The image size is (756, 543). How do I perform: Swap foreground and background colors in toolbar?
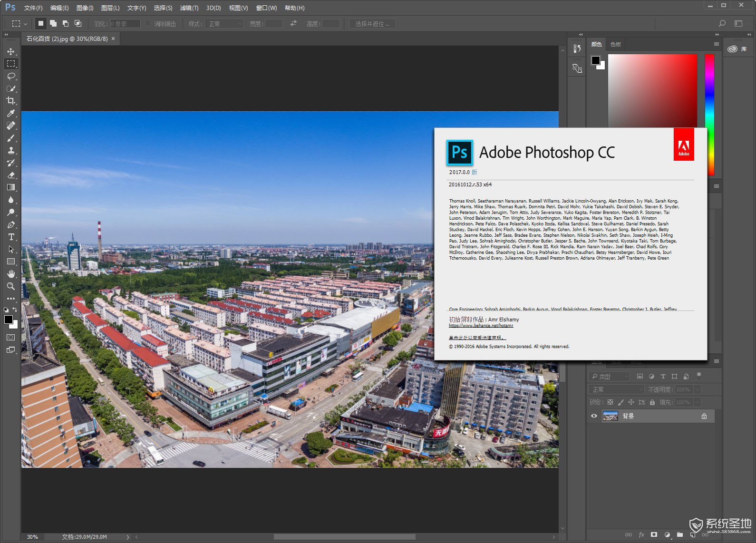point(15,310)
